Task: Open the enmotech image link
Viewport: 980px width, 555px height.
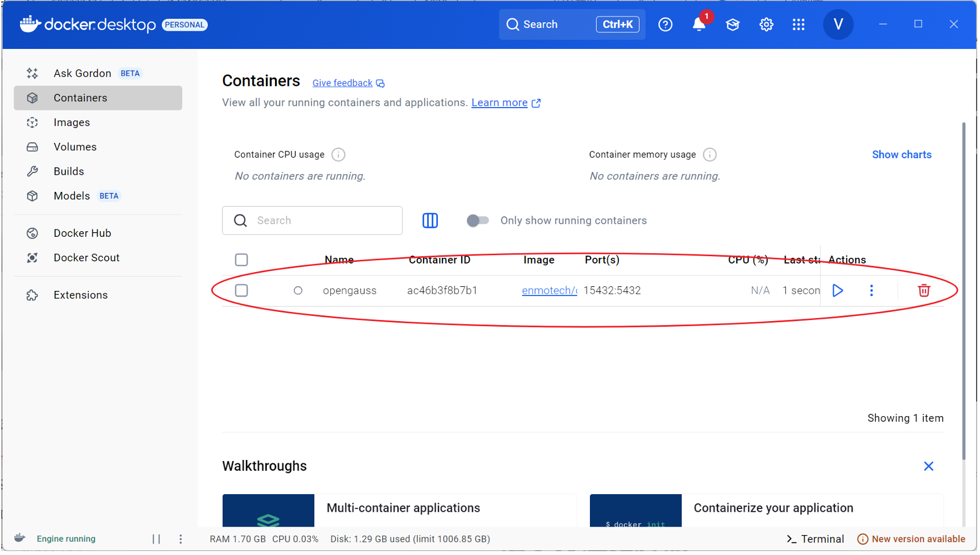Action: tap(550, 291)
